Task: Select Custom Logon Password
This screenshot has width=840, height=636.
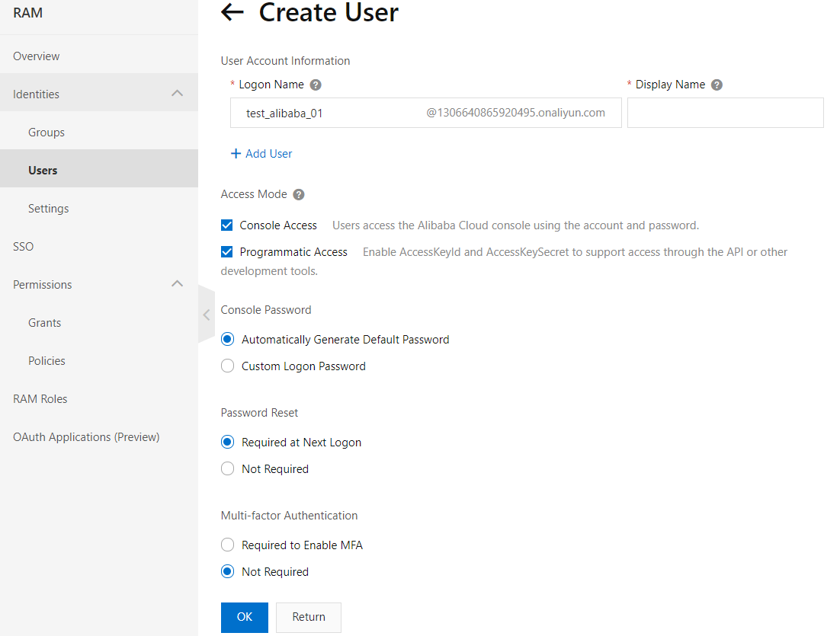Action: point(227,366)
